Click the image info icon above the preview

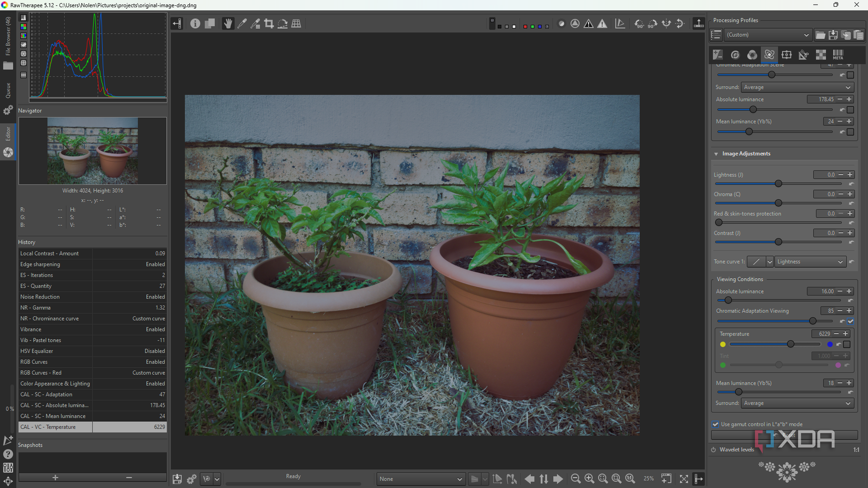pos(195,23)
